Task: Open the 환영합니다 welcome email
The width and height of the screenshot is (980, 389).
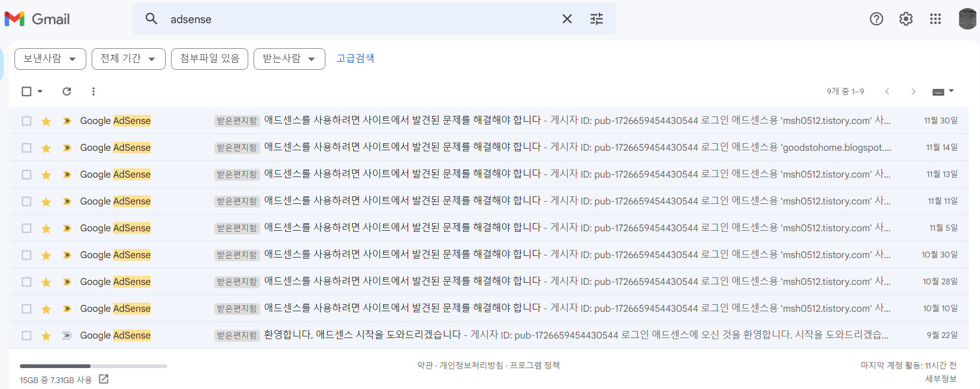Action: tap(489, 335)
